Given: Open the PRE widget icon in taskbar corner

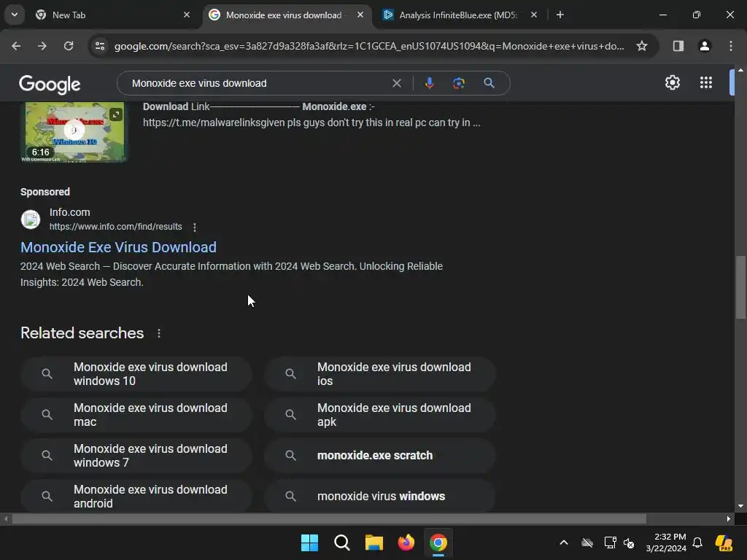Looking at the screenshot, I should [x=724, y=542].
